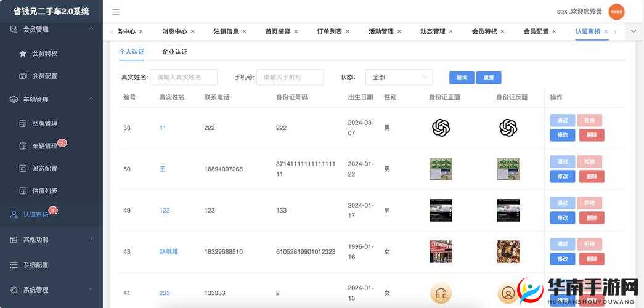Click birth date 1996-01-16 cell
Screen dimensions: 644x308
click(361, 252)
